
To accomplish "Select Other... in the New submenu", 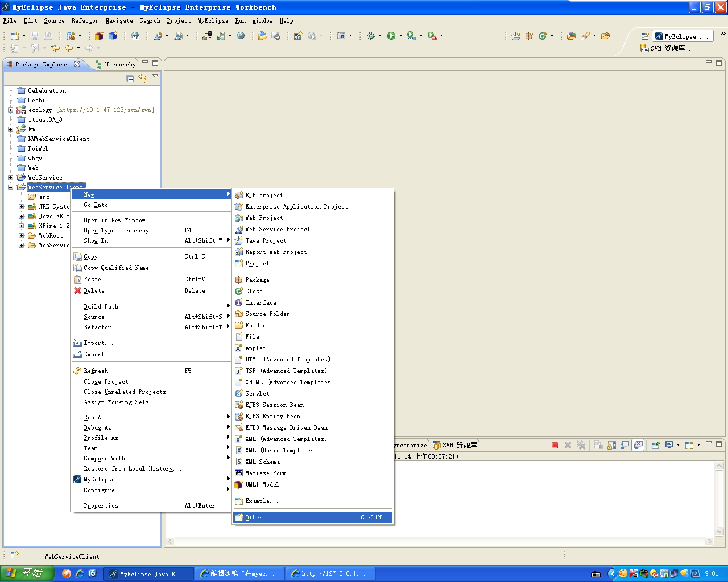I will 313,518.
